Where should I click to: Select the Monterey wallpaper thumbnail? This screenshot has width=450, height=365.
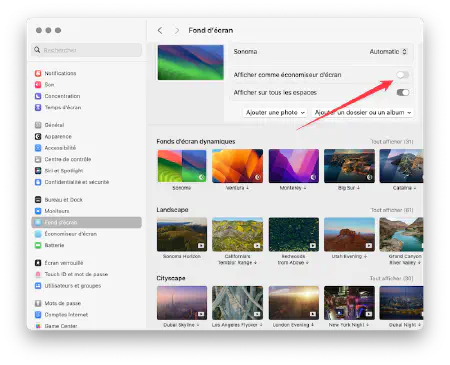[x=293, y=166]
